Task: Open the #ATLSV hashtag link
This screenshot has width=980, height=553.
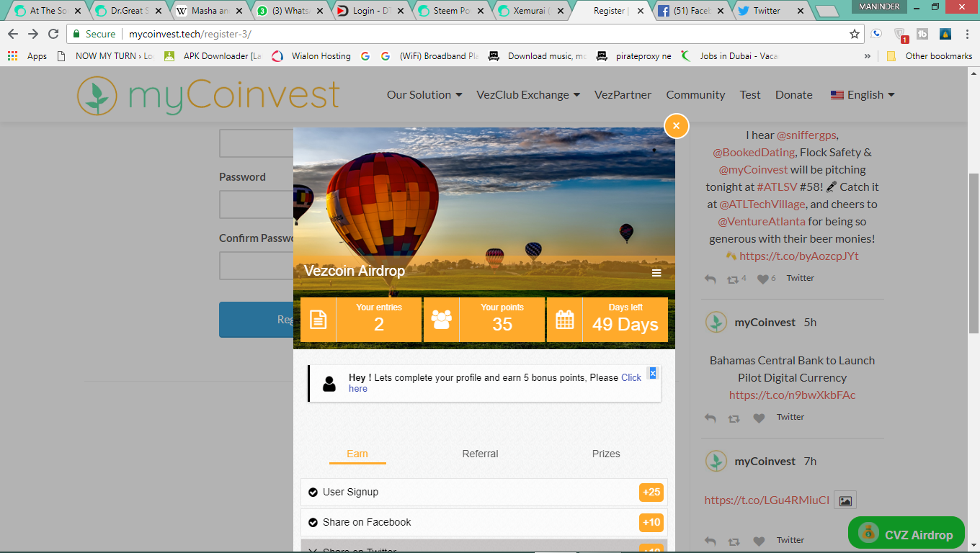Action: coord(777,187)
